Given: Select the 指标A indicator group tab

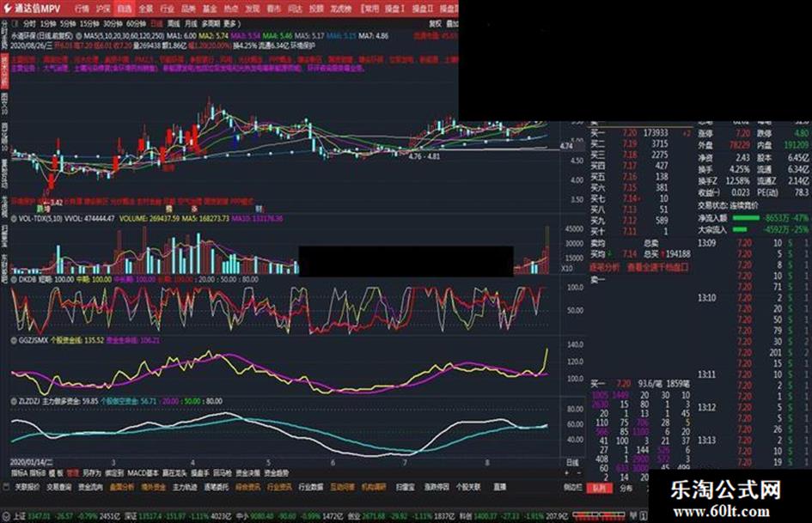Looking at the screenshot, I should coord(19,473).
